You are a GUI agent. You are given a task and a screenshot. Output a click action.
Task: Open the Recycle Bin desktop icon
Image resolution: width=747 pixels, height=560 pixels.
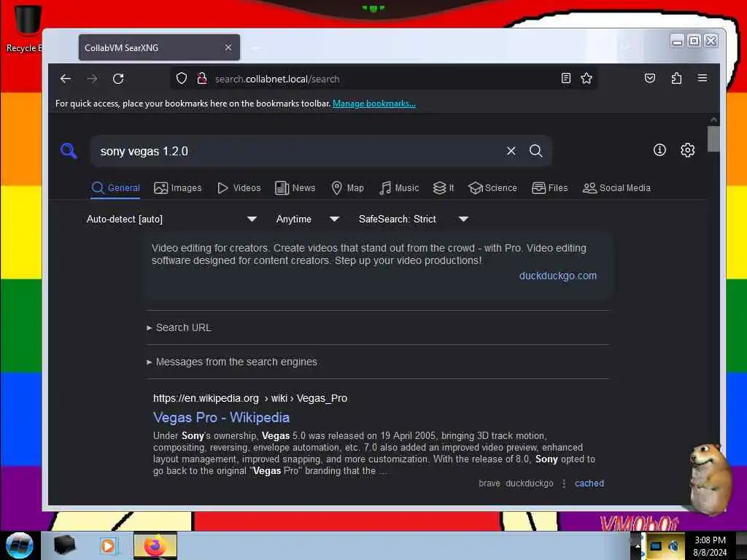click(26, 28)
